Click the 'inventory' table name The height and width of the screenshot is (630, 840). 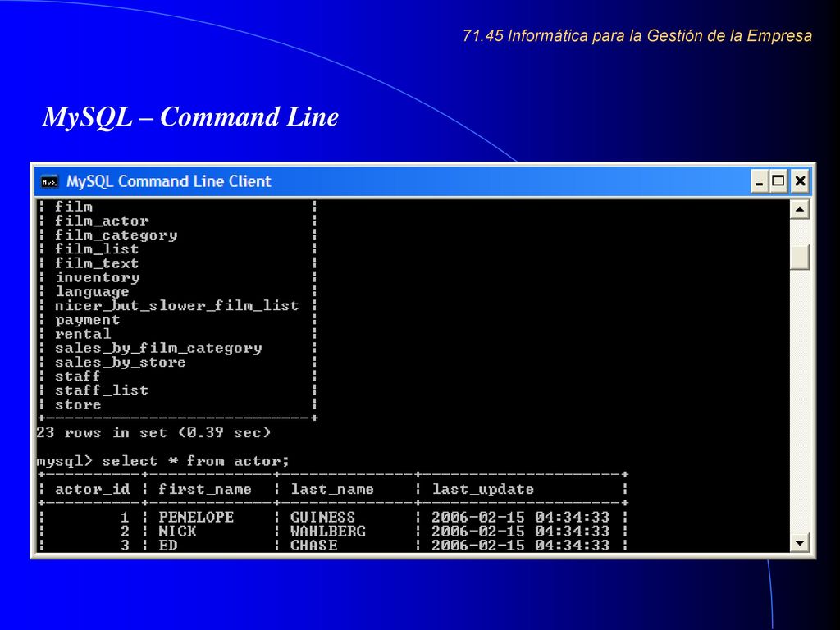click(98, 277)
